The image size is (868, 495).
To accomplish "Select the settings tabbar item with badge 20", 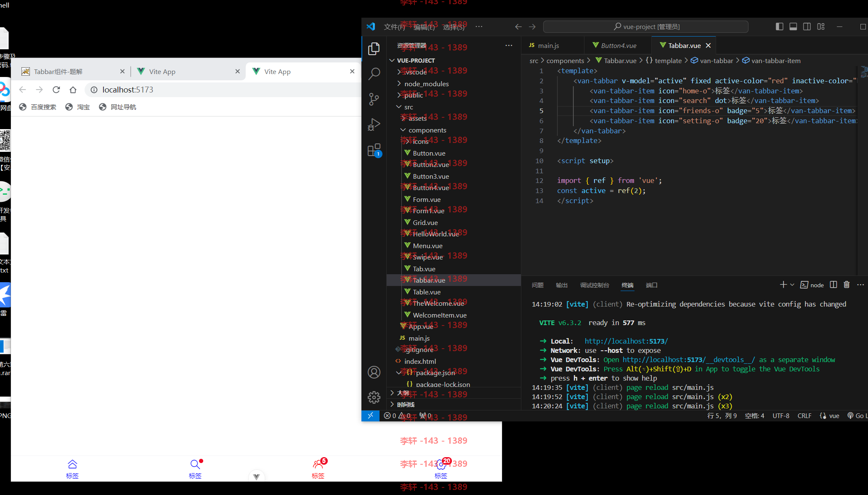I will pyautogui.click(x=441, y=469).
